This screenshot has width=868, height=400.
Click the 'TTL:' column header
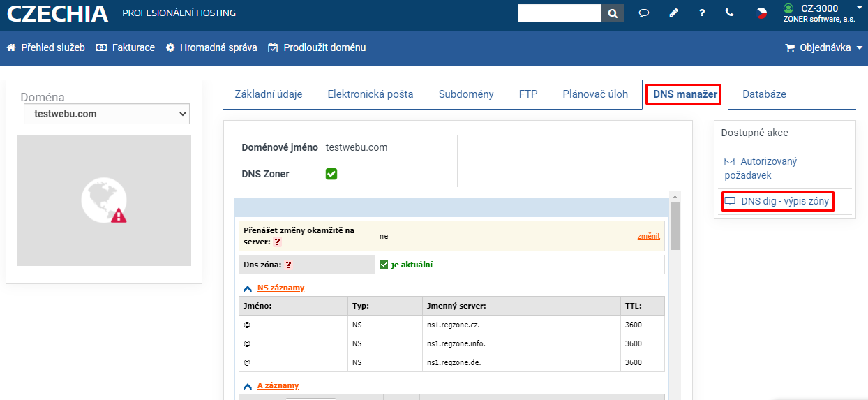[x=642, y=306]
